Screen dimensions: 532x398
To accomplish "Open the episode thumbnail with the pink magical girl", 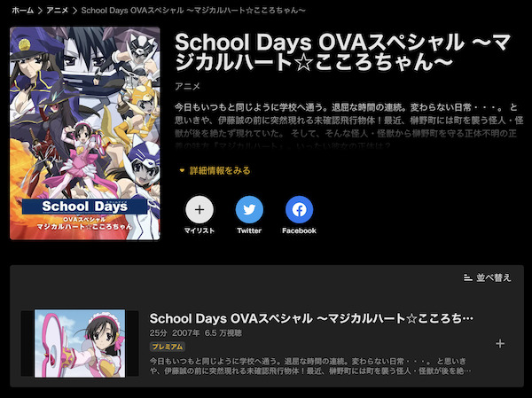I will pos(80,343).
